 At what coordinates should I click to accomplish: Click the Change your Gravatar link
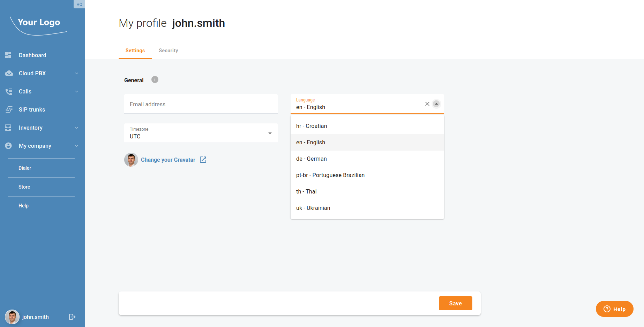[168, 160]
